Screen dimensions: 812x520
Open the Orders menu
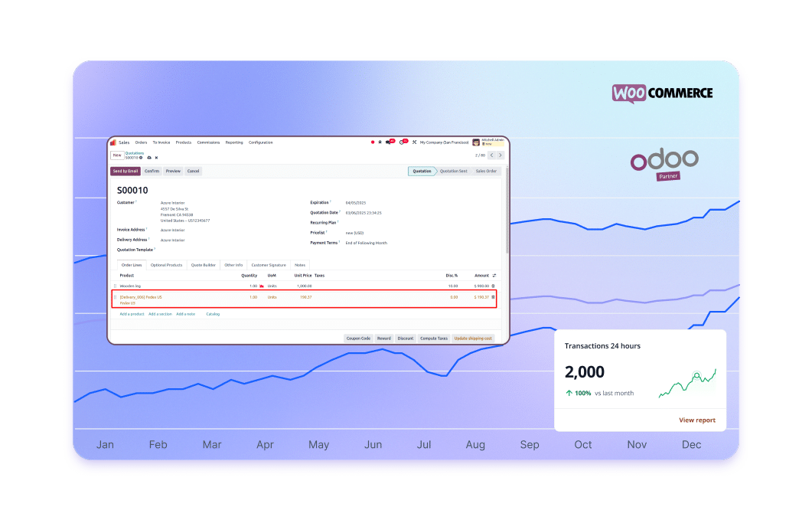141,142
